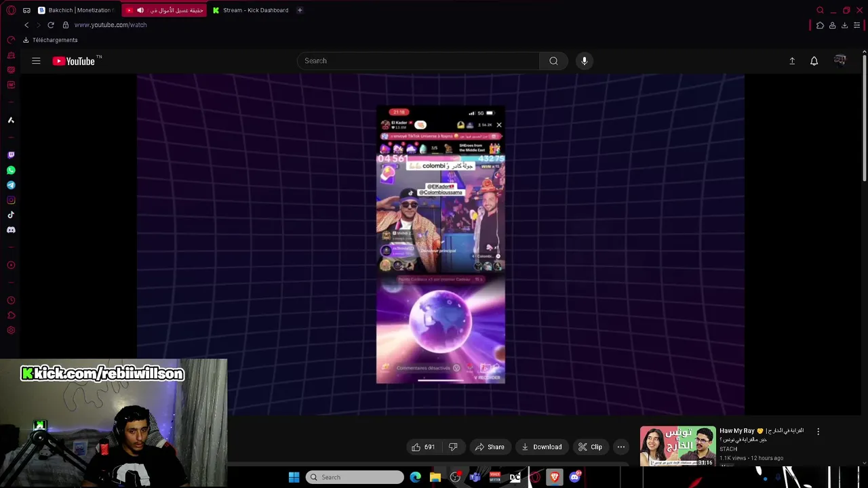Screen dimensions: 868x488
Task: Open Instagram in Opera sidebar
Action: pos(11,200)
